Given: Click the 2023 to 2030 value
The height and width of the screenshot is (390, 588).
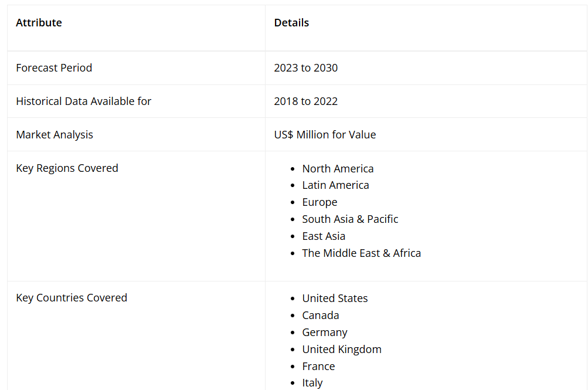Looking at the screenshot, I should [x=305, y=68].
